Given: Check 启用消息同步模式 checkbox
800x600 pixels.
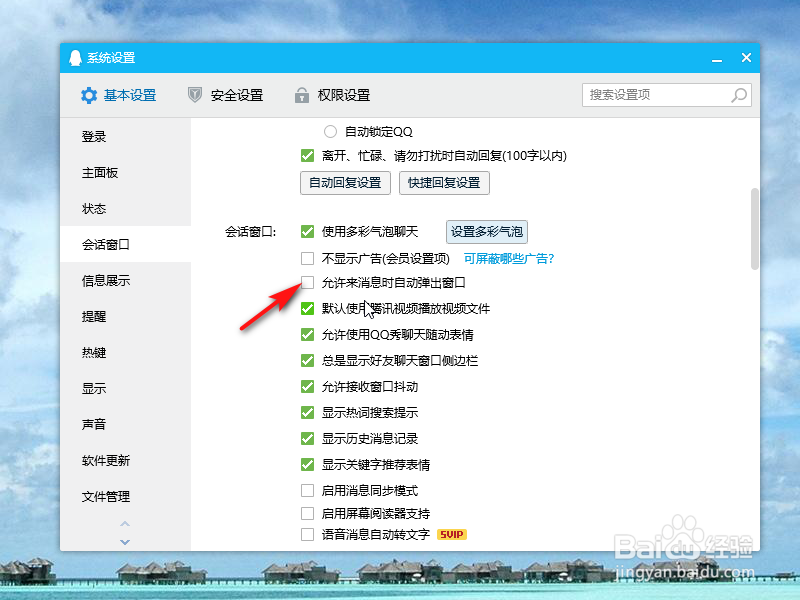Looking at the screenshot, I should point(307,490).
